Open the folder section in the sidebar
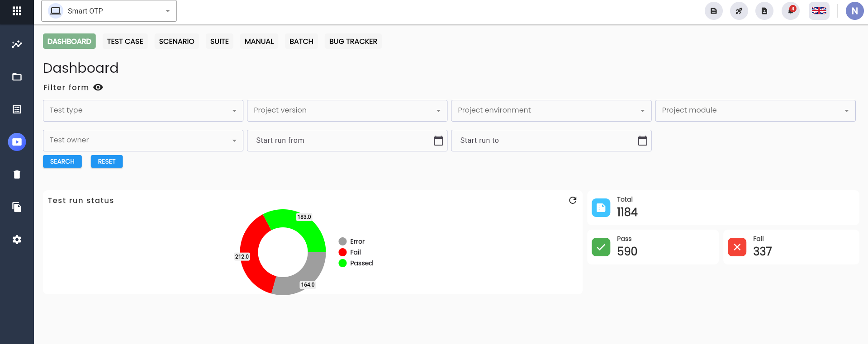This screenshot has height=344, width=868. [x=17, y=77]
